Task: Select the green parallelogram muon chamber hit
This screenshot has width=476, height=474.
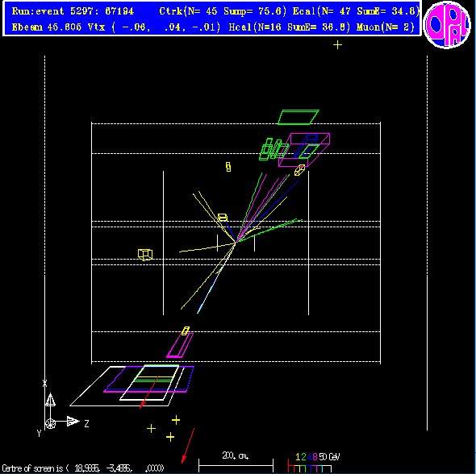Action: tap(299, 117)
